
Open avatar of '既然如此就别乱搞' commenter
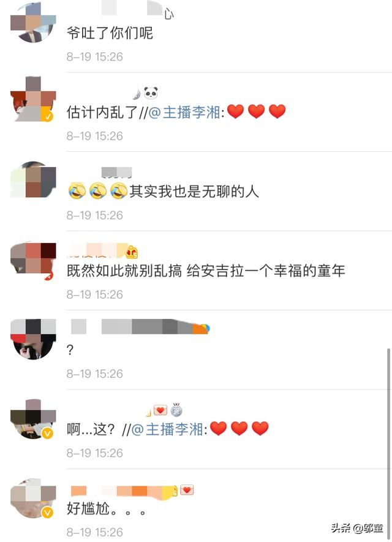[33, 260]
